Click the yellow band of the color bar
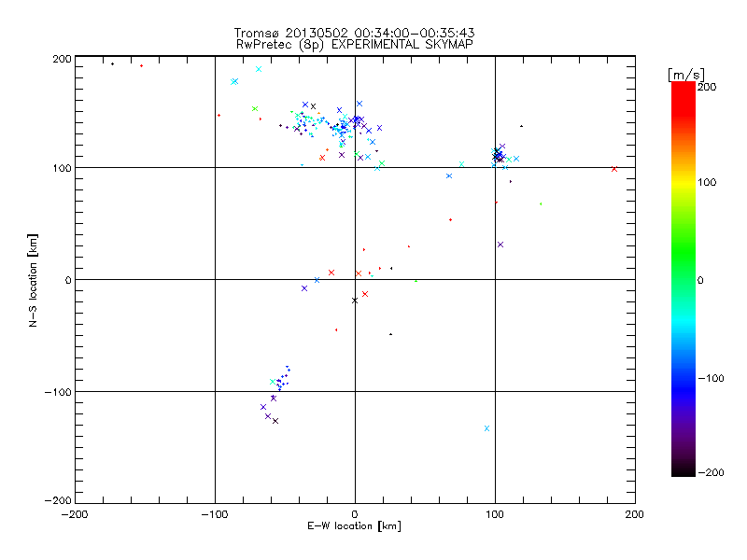This screenshot has height=560, width=747. (x=684, y=183)
